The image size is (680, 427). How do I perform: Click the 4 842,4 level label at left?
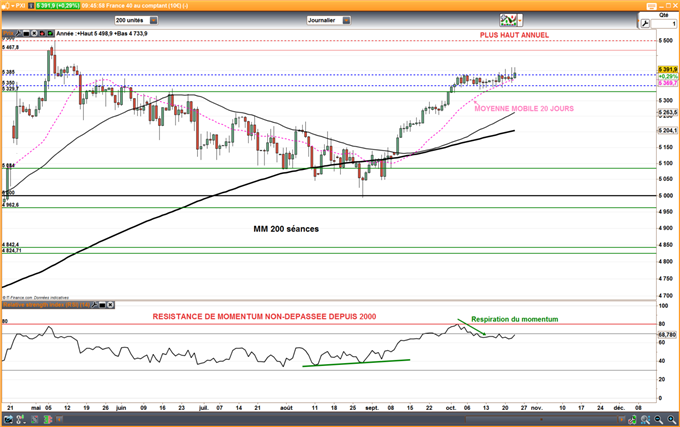(x=10, y=245)
